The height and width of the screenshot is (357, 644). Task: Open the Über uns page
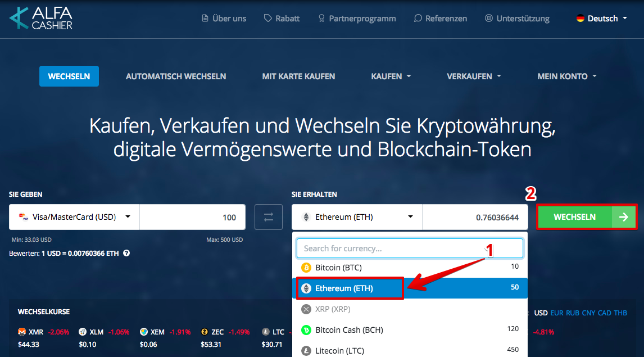coord(224,19)
